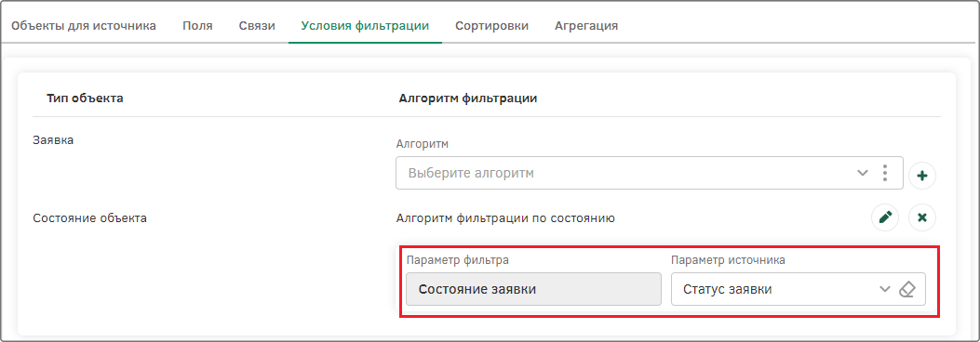Click the Параметр источника label
Image resolution: width=980 pixels, height=342 pixels.
tap(728, 259)
